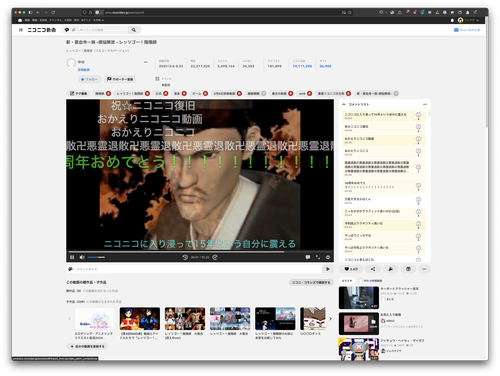Open the comment list three-dot menu
Screen dimensions: 500x376
tap(425, 104)
